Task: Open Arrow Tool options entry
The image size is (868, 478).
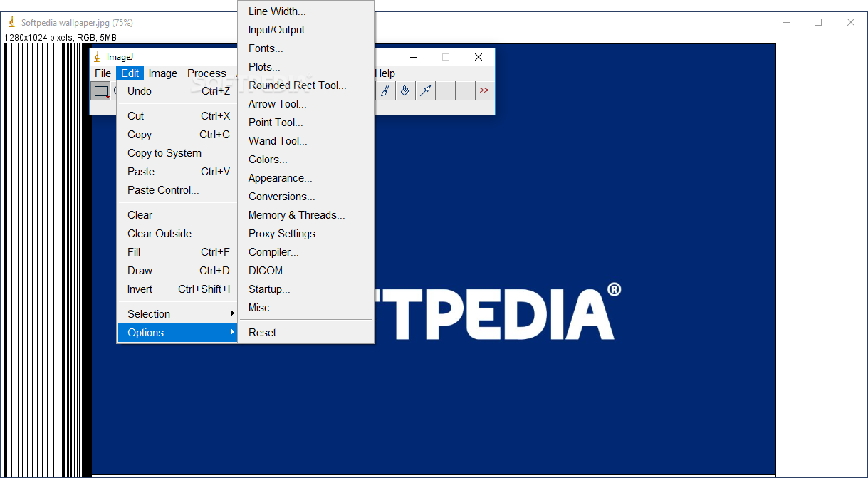Action: click(x=305, y=104)
